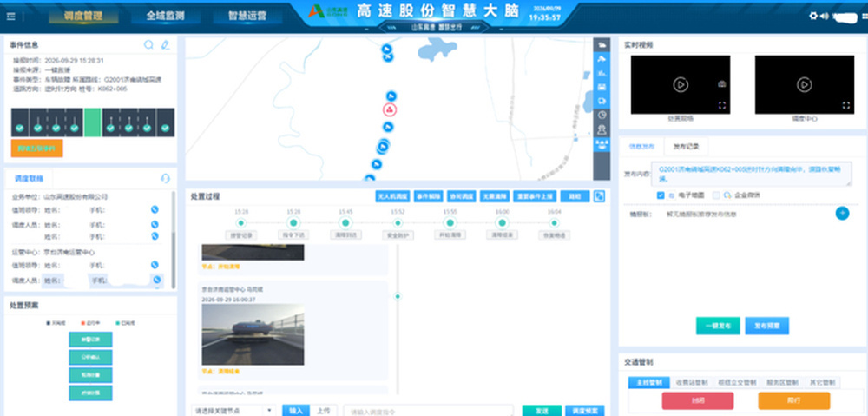Screen dimensions: 868x416
Task: Click the 协同调度 button
Action: pyautogui.click(x=461, y=196)
